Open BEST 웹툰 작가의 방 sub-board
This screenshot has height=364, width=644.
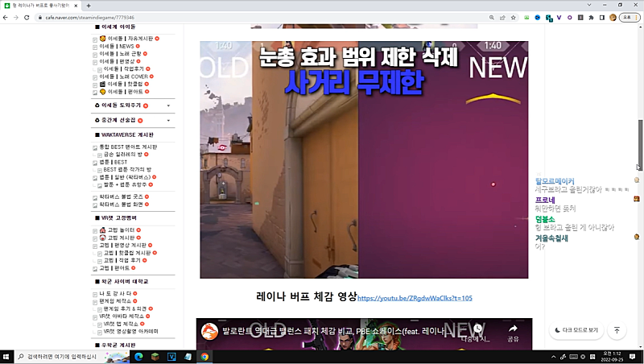coord(127,170)
